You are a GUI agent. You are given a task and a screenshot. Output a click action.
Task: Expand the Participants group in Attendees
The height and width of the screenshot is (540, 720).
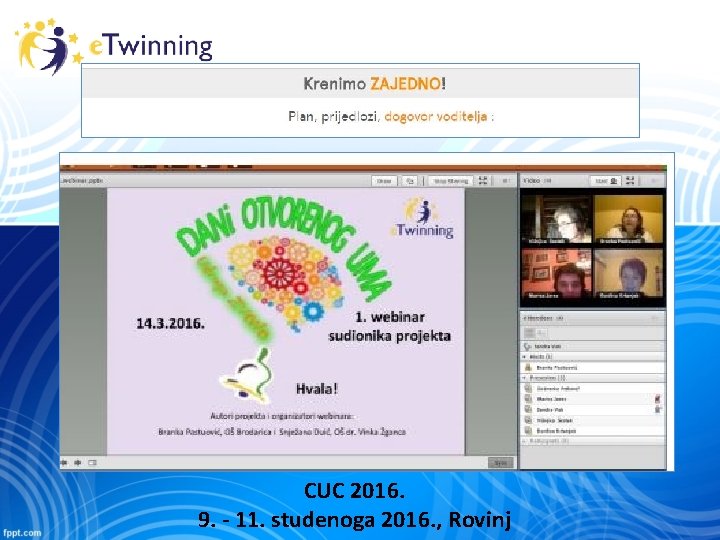point(525,441)
